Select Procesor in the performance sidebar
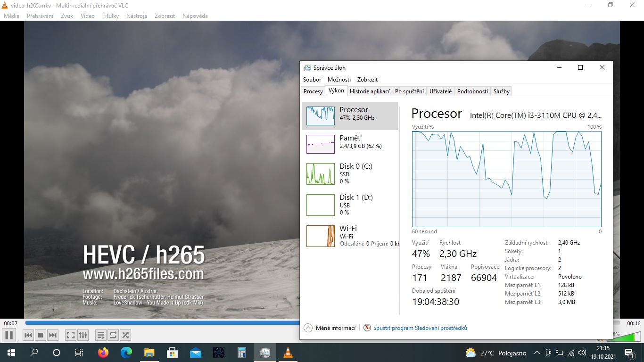The image size is (644, 362). (x=350, y=116)
